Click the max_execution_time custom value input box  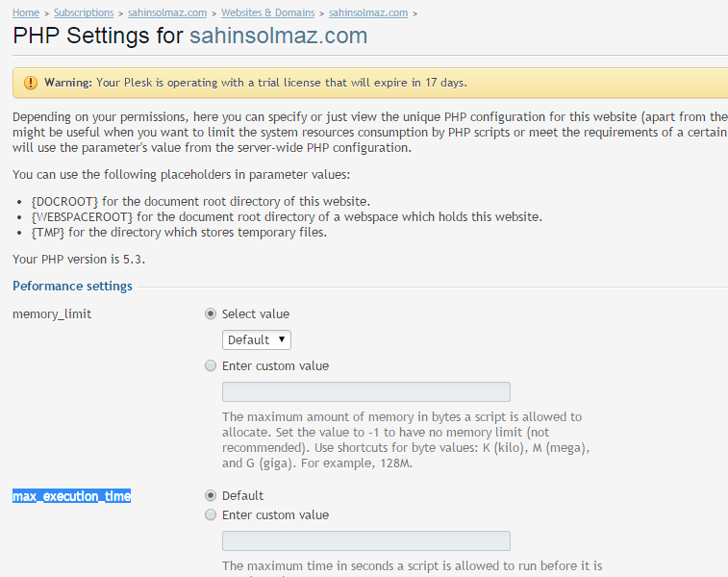[x=365, y=540]
